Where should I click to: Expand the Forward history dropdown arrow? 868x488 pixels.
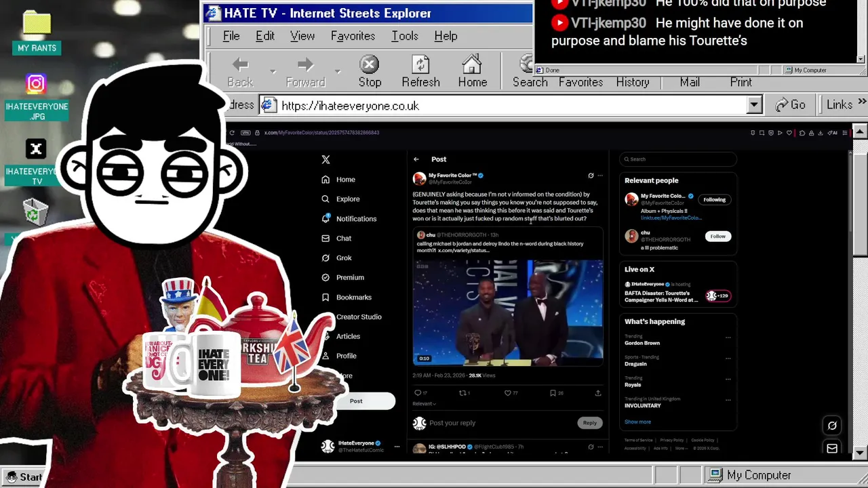337,71
